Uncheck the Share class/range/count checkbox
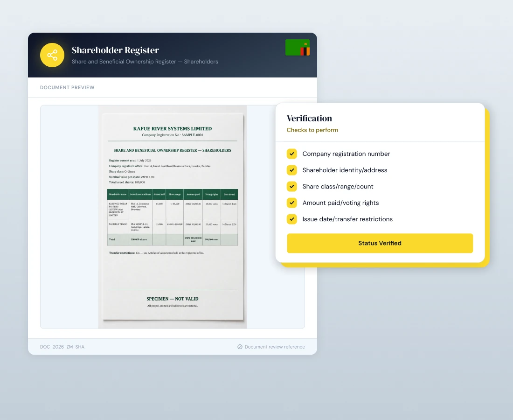This screenshot has width=513, height=420. coord(292,187)
